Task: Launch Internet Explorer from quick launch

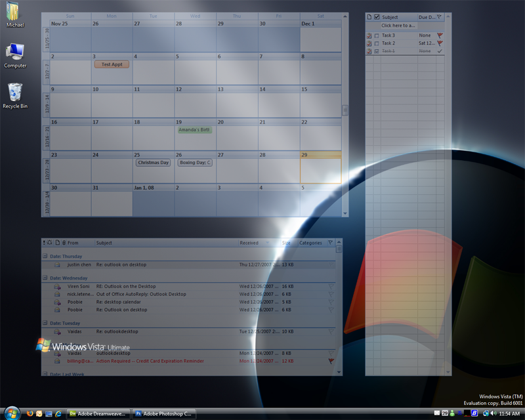Action: click(58, 413)
